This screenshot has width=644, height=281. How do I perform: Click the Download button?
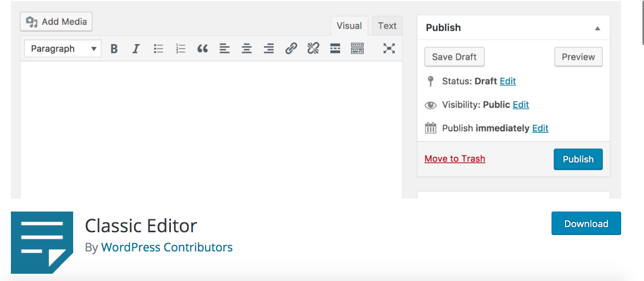click(x=586, y=223)
